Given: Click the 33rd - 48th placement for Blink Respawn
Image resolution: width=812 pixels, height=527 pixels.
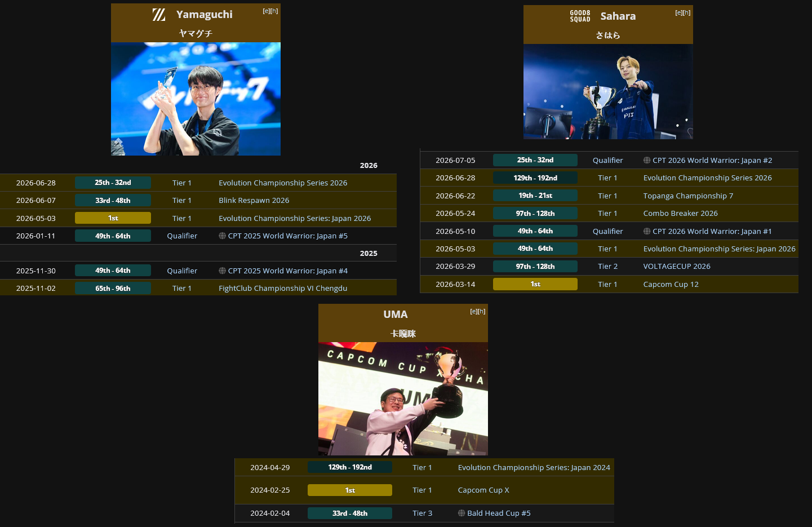Looking at the screenshot, I should (113, 200).
